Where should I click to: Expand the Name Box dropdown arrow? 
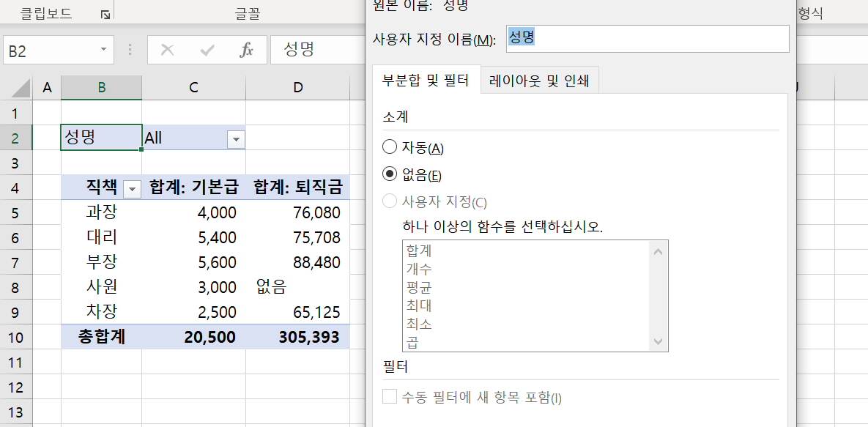click(103, 50)
